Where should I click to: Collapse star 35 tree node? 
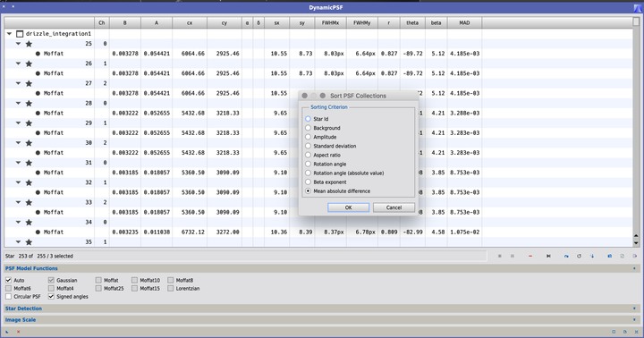click(18, 242)
